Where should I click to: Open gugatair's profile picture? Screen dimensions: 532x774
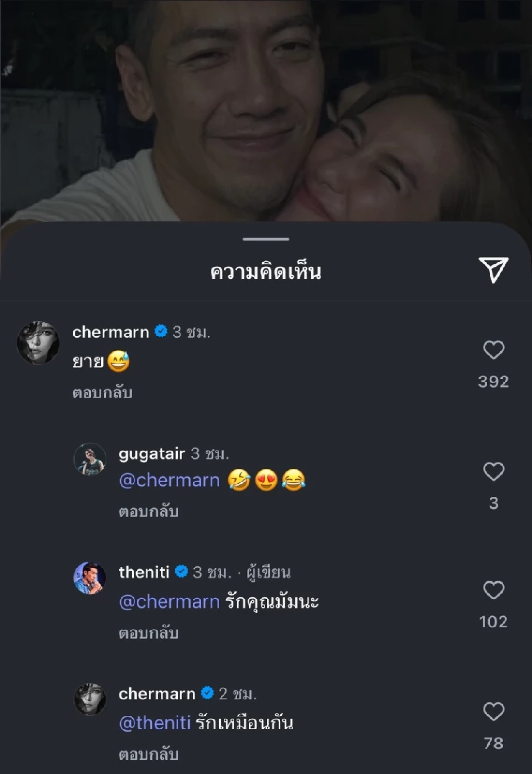coord(90,460)
